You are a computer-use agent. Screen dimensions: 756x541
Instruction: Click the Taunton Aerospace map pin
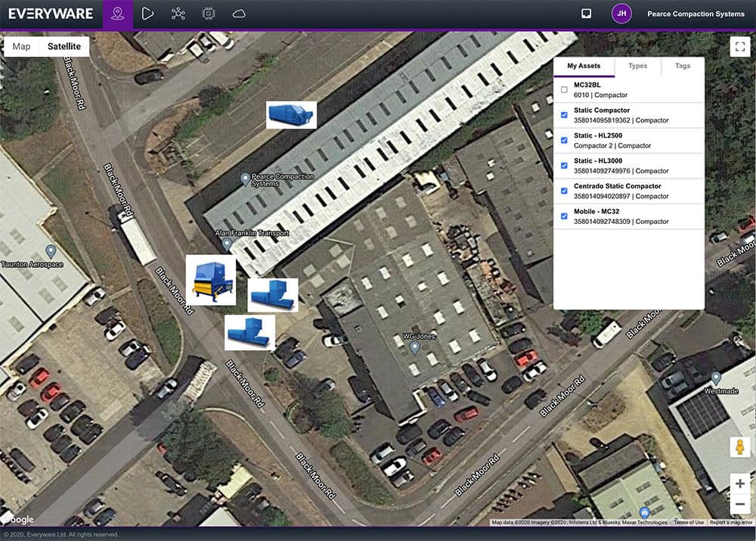[51, 251]
